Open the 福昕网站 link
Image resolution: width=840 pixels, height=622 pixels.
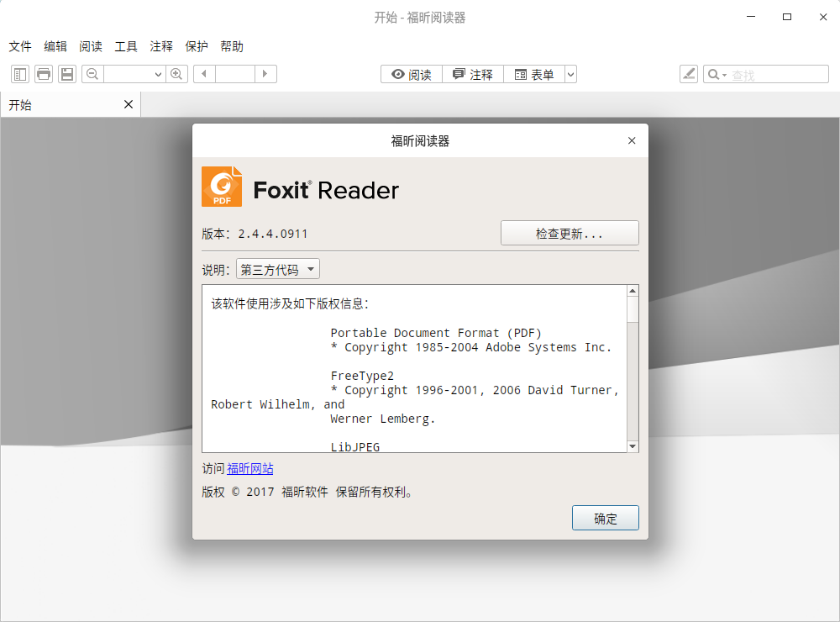pyautogui.click(x=250, y=469)
